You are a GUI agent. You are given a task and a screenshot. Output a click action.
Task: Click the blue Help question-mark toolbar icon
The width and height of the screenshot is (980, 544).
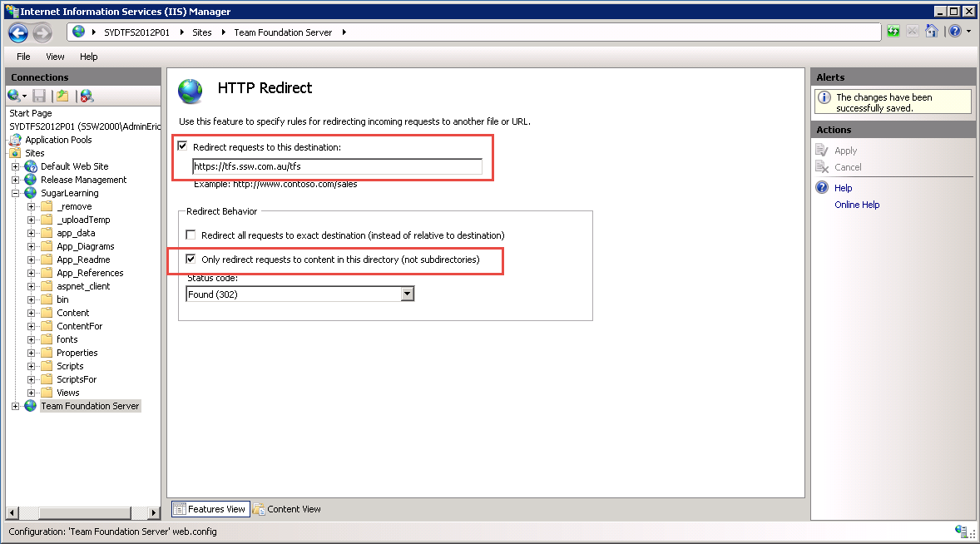954,32
